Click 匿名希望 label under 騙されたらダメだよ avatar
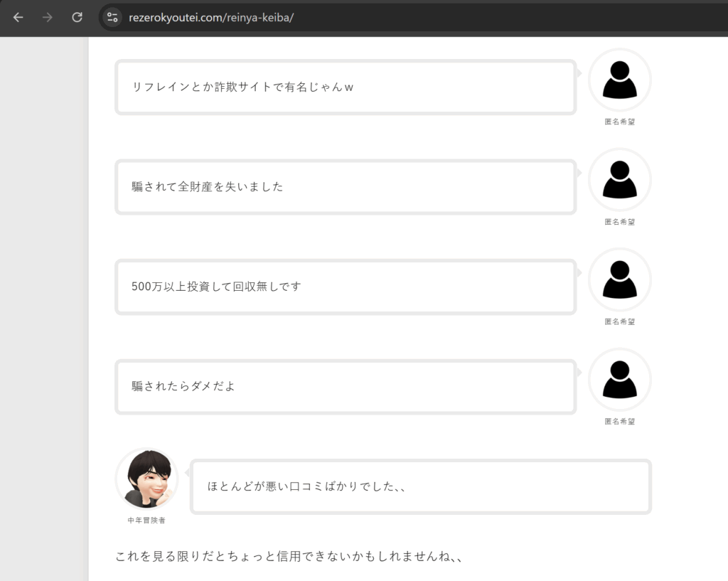The width and height of the screenshot is (728, 581). (x=619, y=421)
